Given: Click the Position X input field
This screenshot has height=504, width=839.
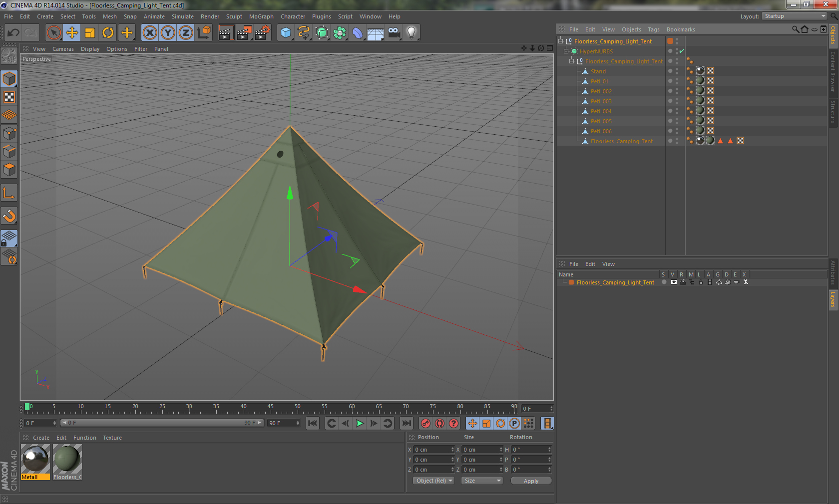Looking at the screenshot, I should pyautogui.click(x=434, y=450).
